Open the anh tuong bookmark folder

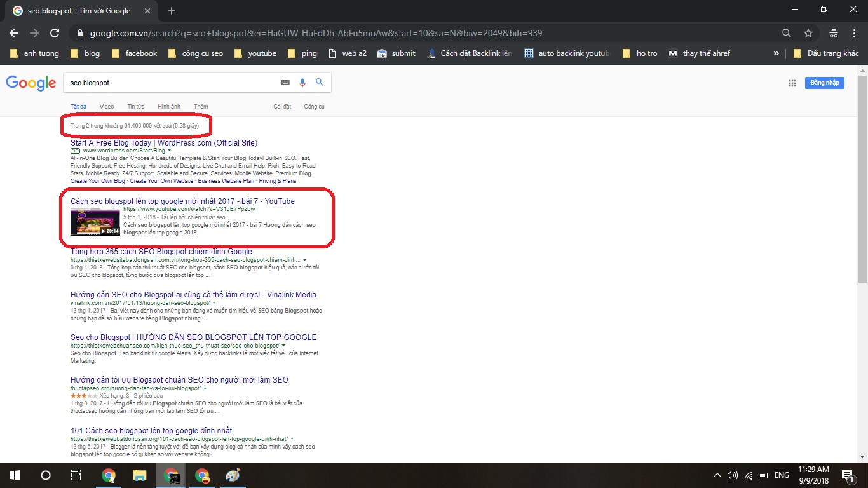tap(34, 53)
